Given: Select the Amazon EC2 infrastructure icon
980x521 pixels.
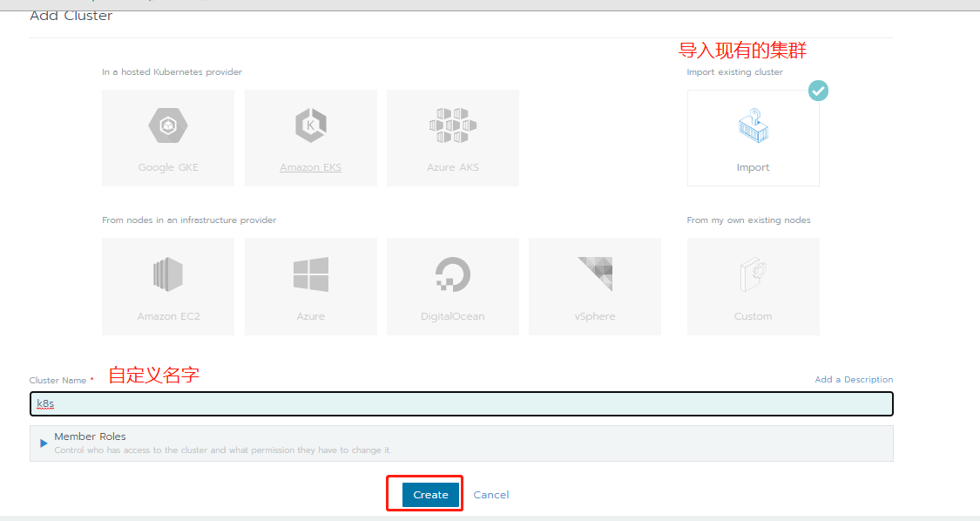Looking at the screenshot, I should [168, 274].
